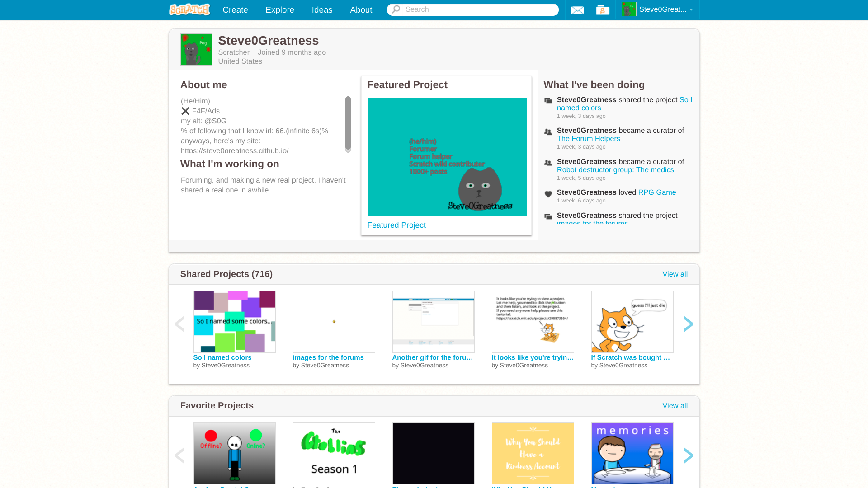View all favorite projects
This screenshot has width=868, height=488.
(675, 406)
